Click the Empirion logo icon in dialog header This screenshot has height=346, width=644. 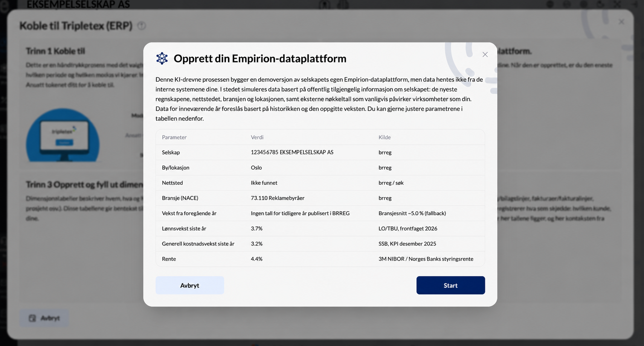point(162,58)
